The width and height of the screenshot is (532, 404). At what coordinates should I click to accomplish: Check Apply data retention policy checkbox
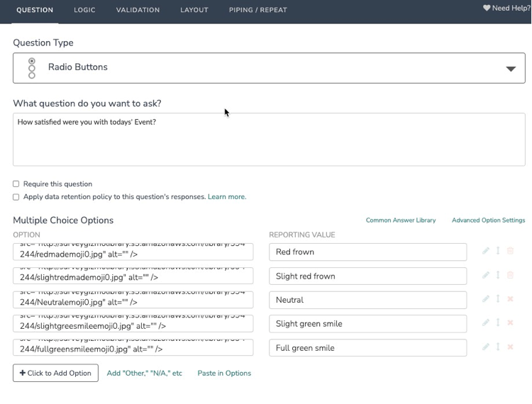pos(16,197)
